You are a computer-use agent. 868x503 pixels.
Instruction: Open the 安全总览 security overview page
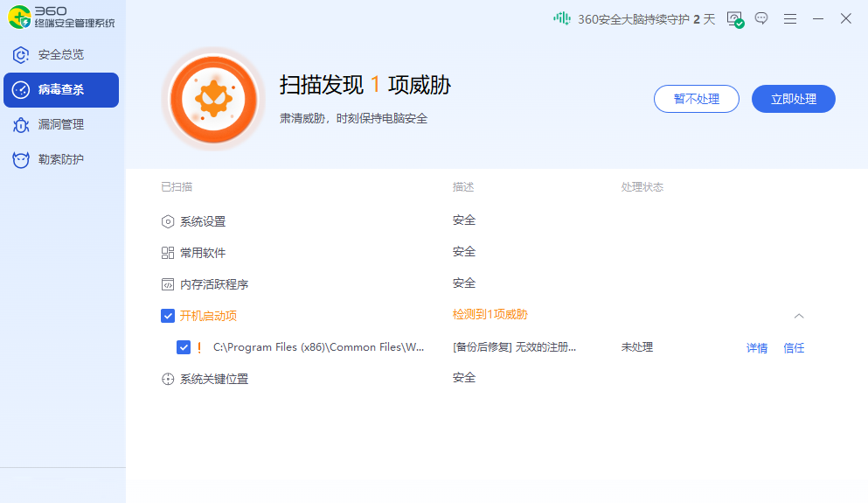coord(60,55)
